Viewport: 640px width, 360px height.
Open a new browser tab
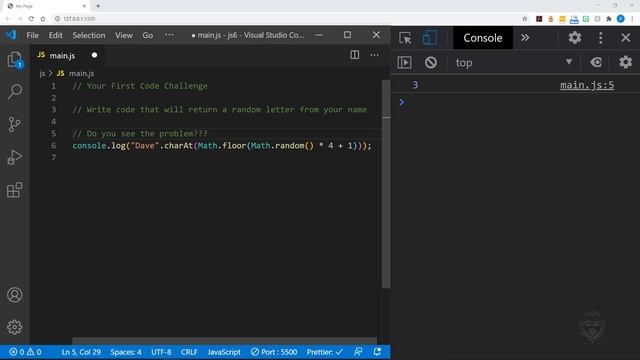pos(98,6)
